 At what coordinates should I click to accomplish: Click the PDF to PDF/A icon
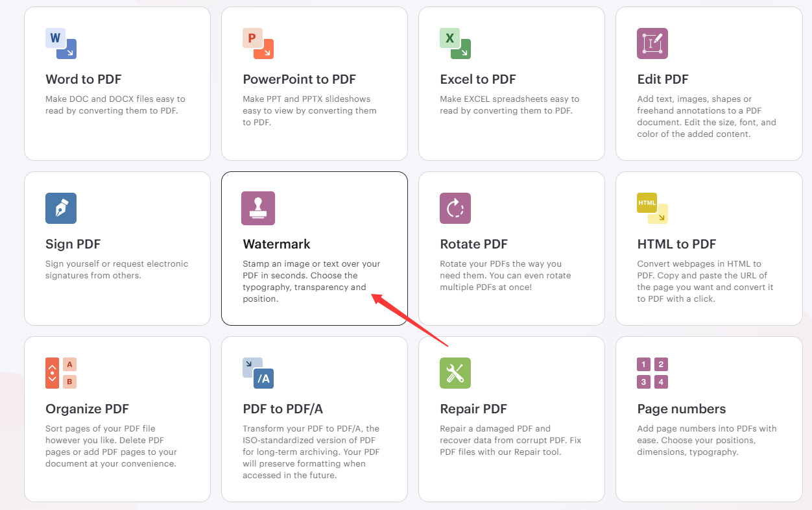[258, 373]
